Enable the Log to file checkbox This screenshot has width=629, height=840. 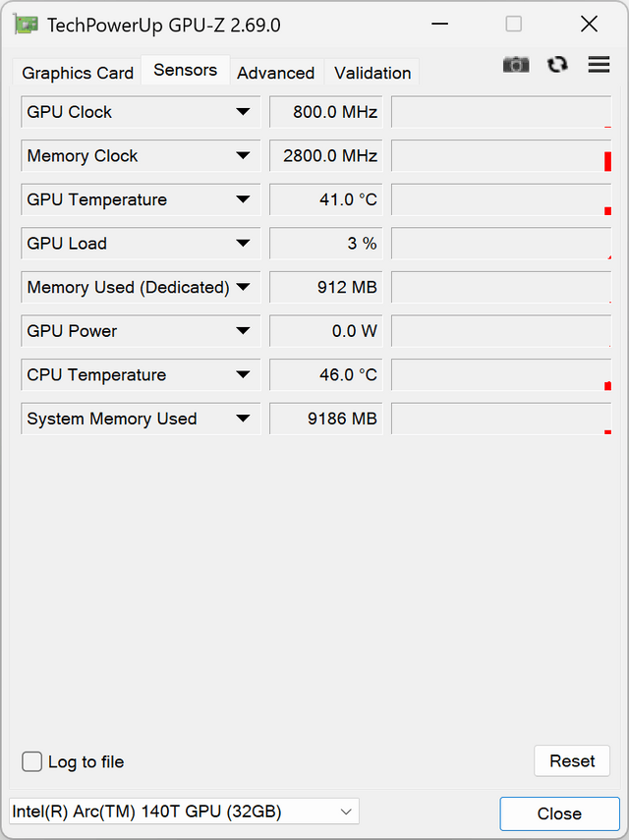click(x=31, y=761)
